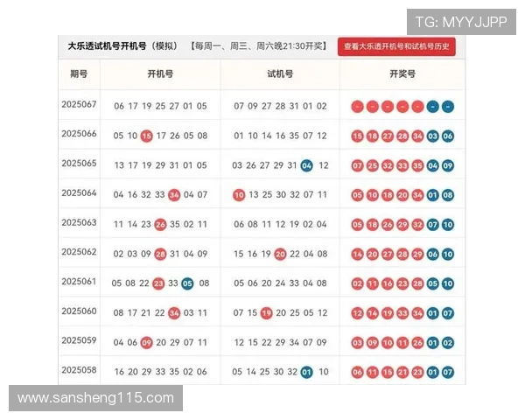
Task: Click the 期号 column header
Action: 79,74
